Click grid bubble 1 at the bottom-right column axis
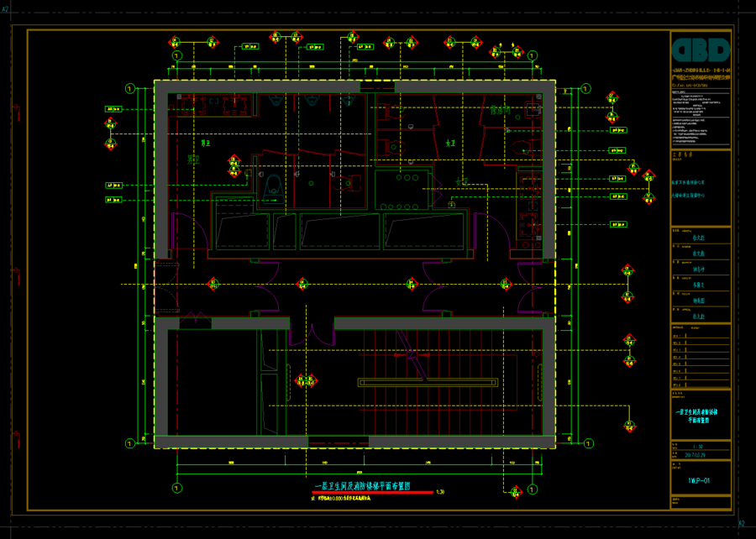Image resolution: width=756 pixels, height=539 pixels. (533, 489)
